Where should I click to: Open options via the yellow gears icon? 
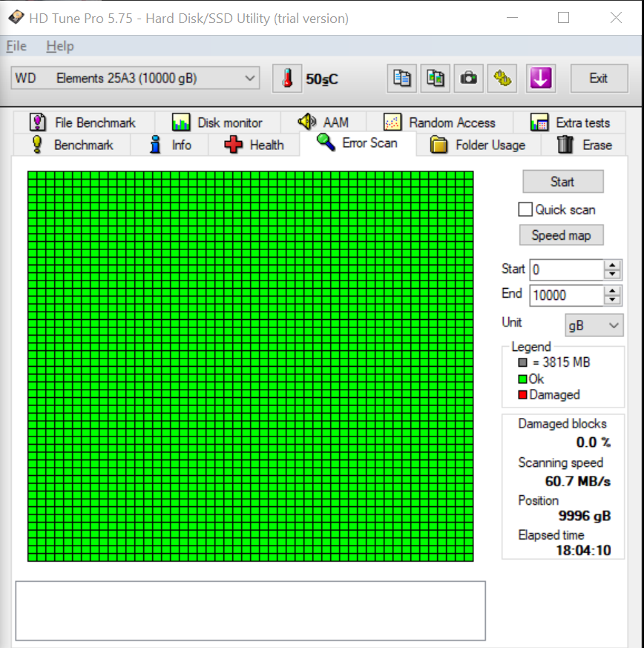503,79
